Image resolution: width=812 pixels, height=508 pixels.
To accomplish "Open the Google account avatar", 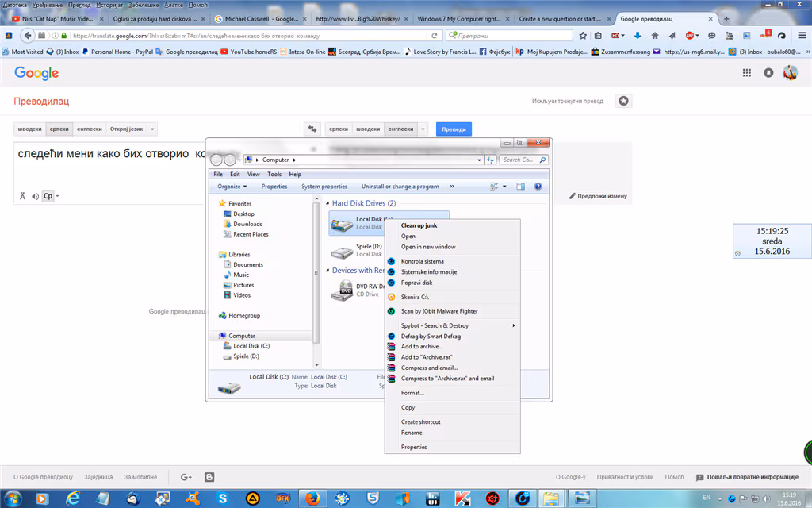I will click(791, 73).
